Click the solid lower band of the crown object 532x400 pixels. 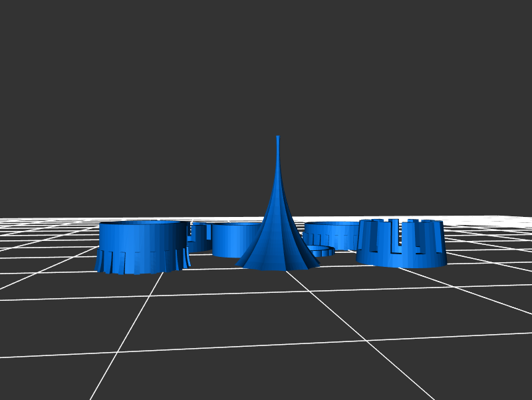coord(401,259)
